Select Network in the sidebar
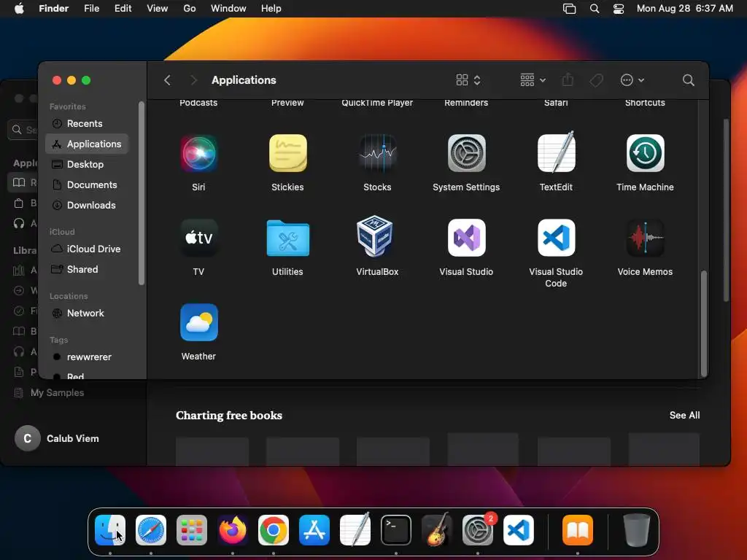 coord(87,314)
